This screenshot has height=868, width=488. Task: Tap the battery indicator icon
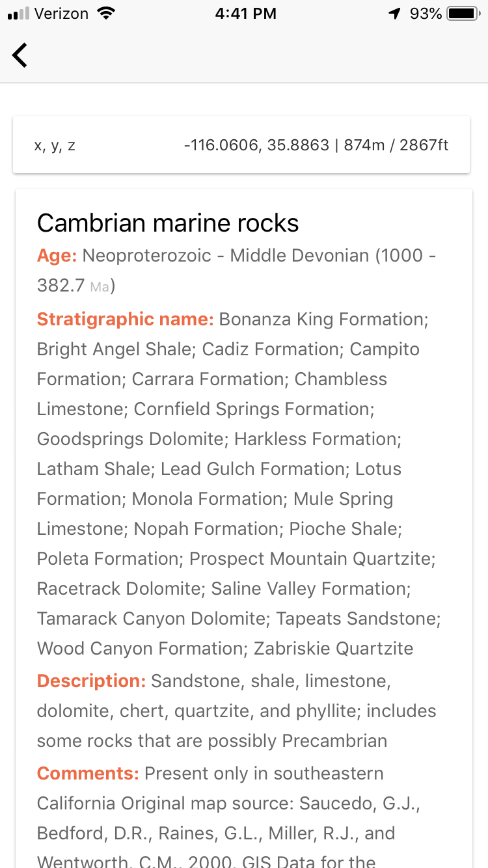(463, 14)
